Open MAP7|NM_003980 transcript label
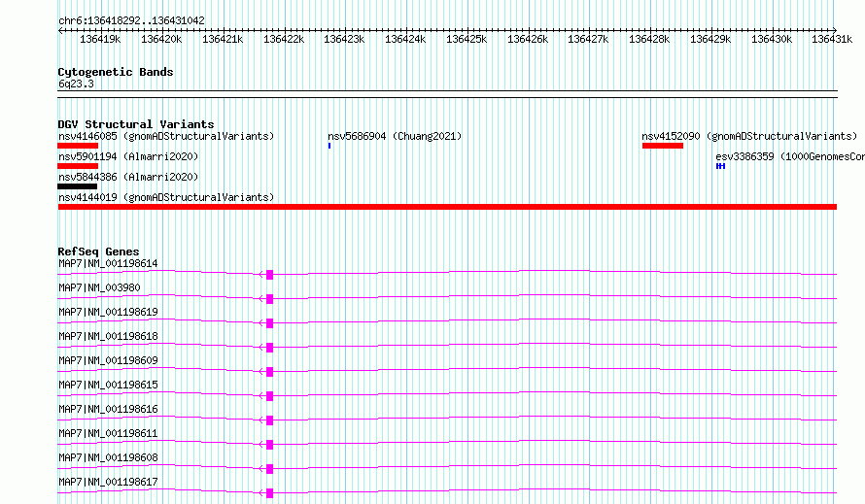 99,287
